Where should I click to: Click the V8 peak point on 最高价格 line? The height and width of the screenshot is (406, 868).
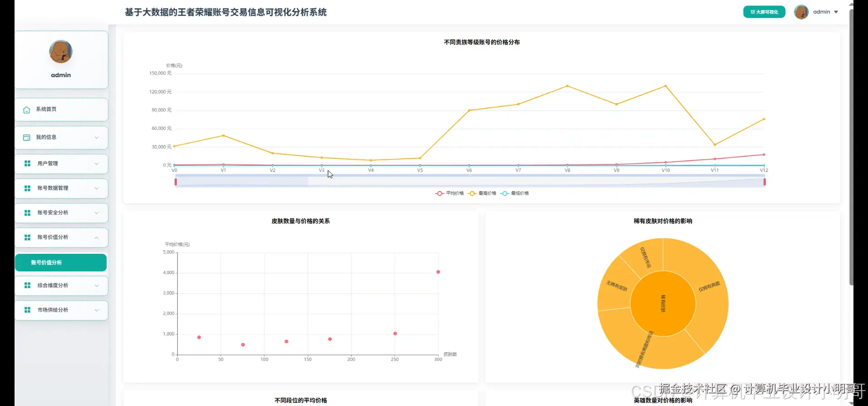[567, 86]
